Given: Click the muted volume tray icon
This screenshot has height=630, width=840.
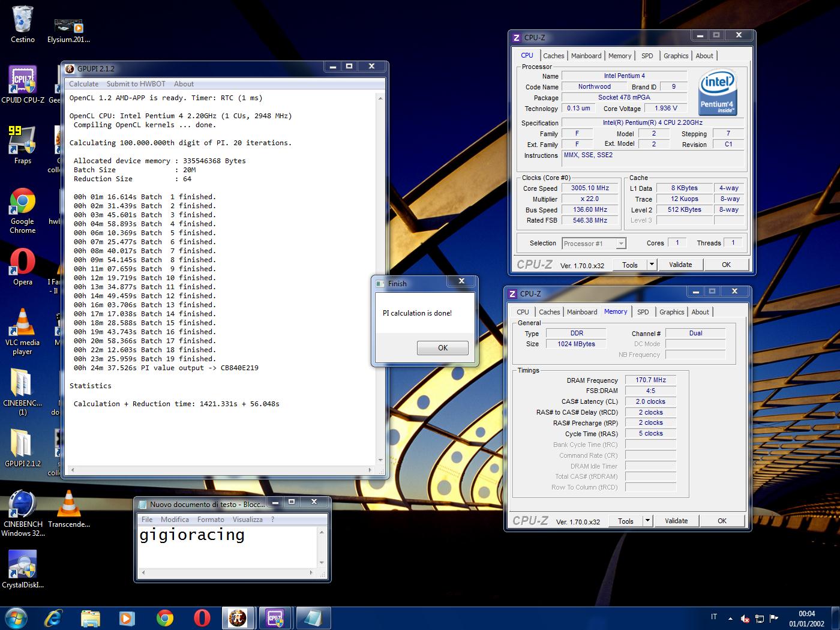Looking at the screenshot, I should click(x=745, y=618).
